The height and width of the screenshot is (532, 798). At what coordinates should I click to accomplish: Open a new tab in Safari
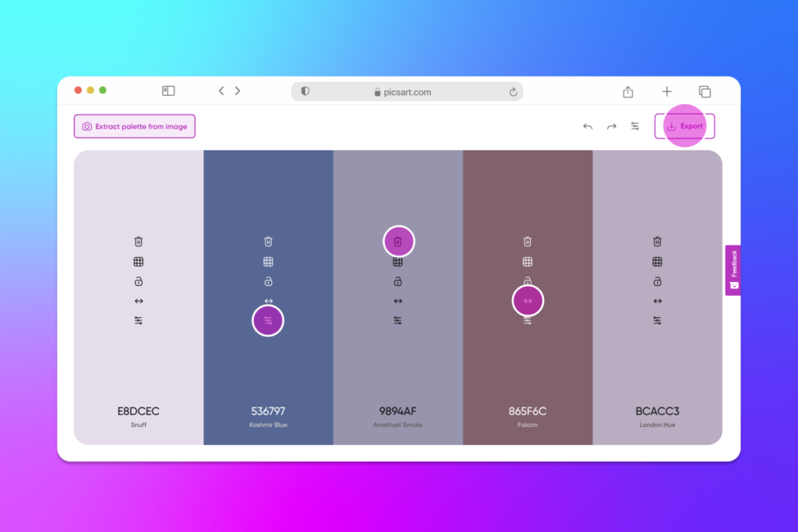tap(667, 91)
